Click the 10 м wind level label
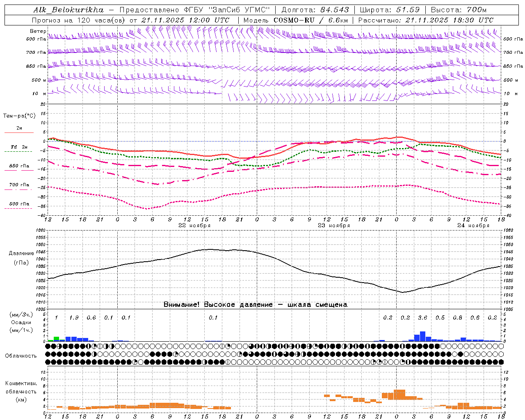Viewport: 525px width, 420px height. point(39,94)
